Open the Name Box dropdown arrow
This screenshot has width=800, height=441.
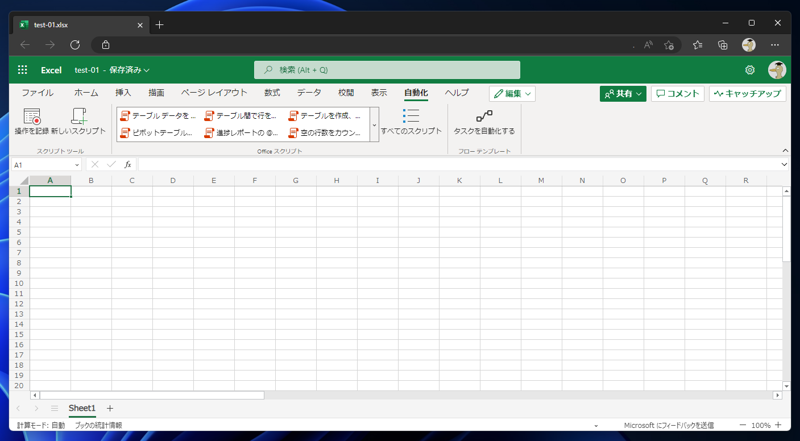point(77,165)
